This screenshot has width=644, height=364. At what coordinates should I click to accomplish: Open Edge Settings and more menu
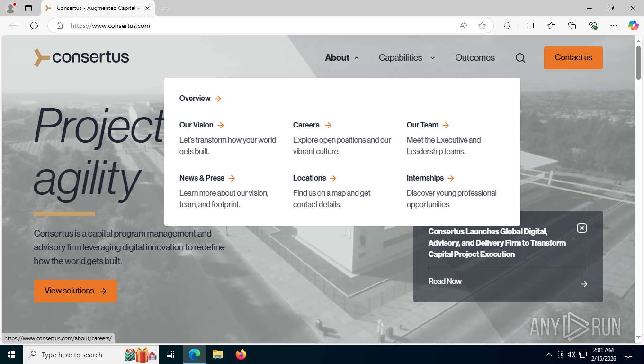pos(614,26)
